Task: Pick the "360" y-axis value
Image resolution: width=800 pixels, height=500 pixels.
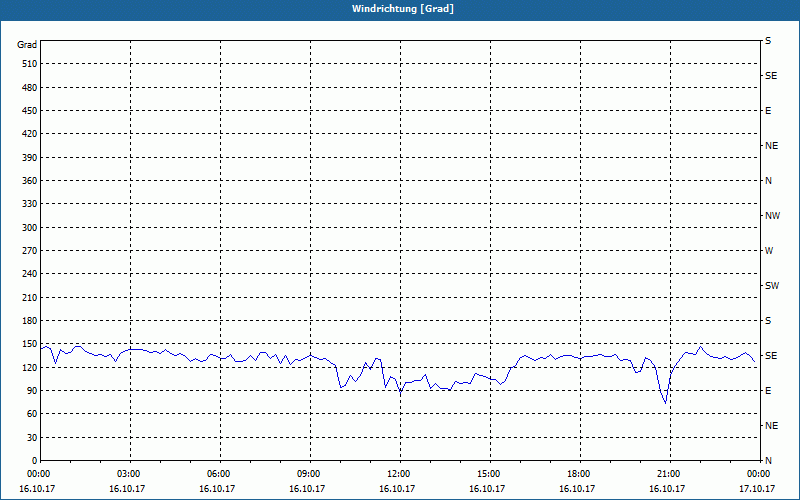Action: [30, 181]
